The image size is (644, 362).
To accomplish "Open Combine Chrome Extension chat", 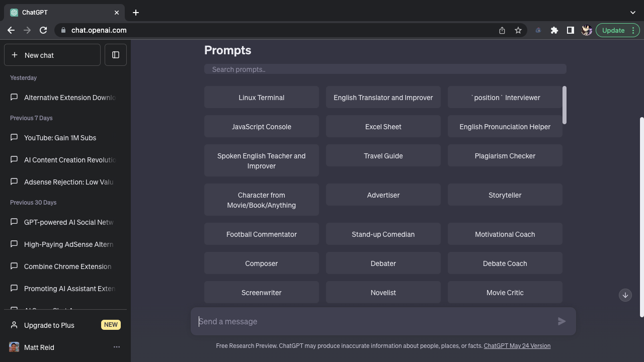I will coord(65,266).
